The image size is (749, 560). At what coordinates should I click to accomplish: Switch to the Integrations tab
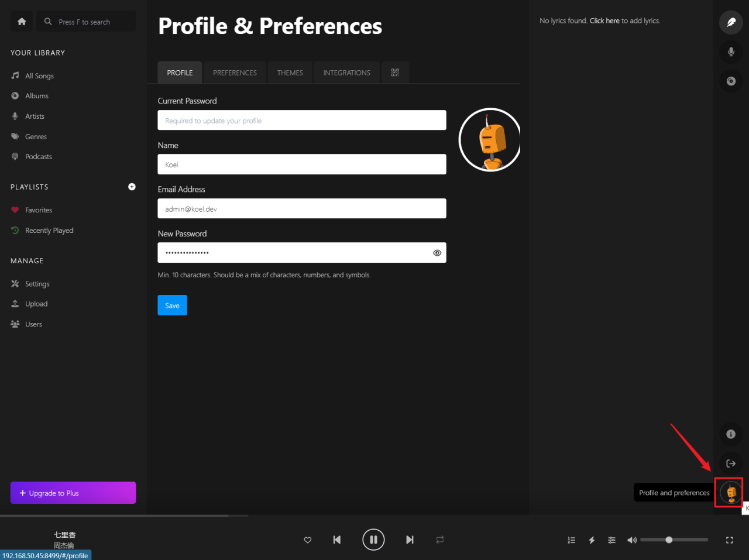tap(347, 73)
